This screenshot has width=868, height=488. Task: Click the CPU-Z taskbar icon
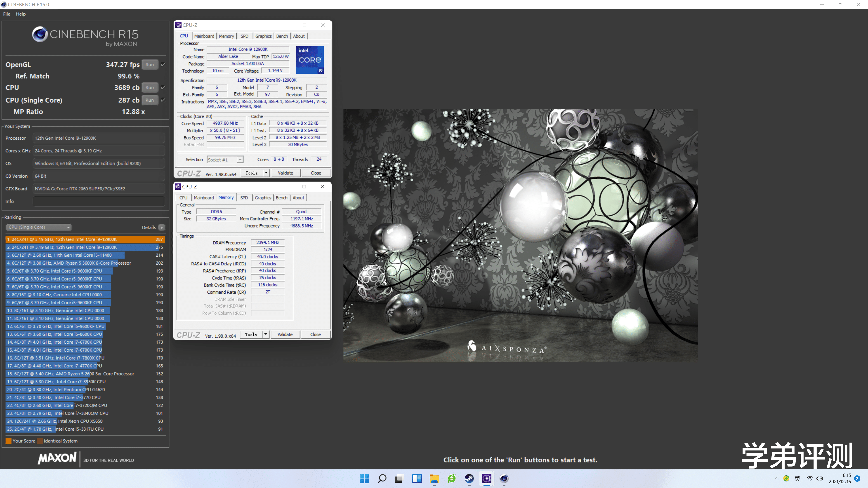(x=487, y=479)
